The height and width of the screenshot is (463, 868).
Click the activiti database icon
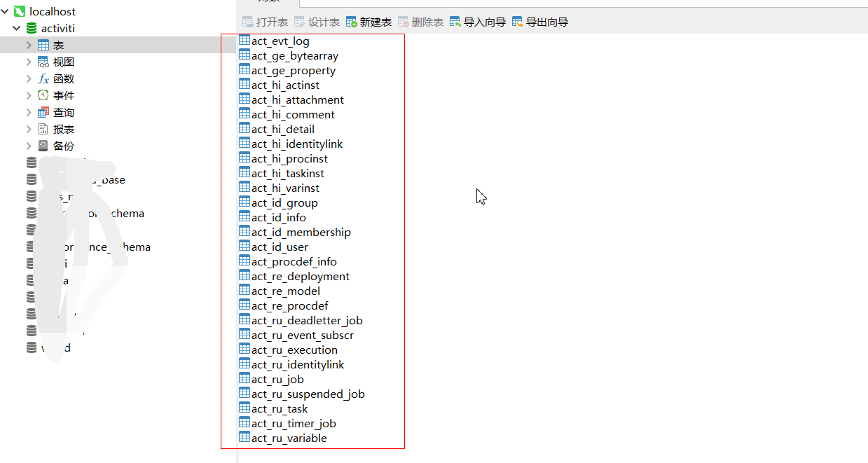point(32,28)
